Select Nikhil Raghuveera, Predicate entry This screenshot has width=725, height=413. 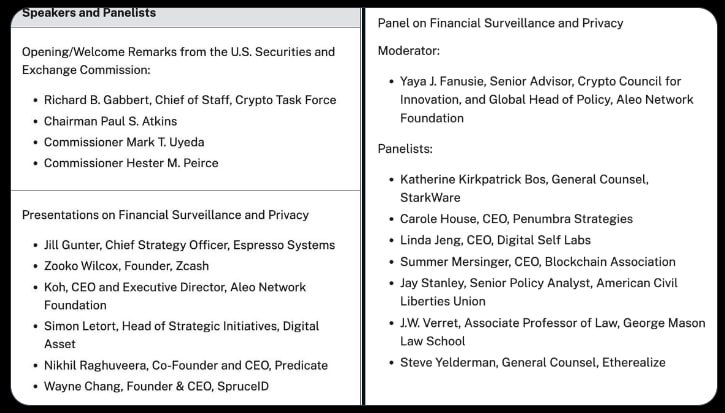pyautogui.click(x=185, y=365)
